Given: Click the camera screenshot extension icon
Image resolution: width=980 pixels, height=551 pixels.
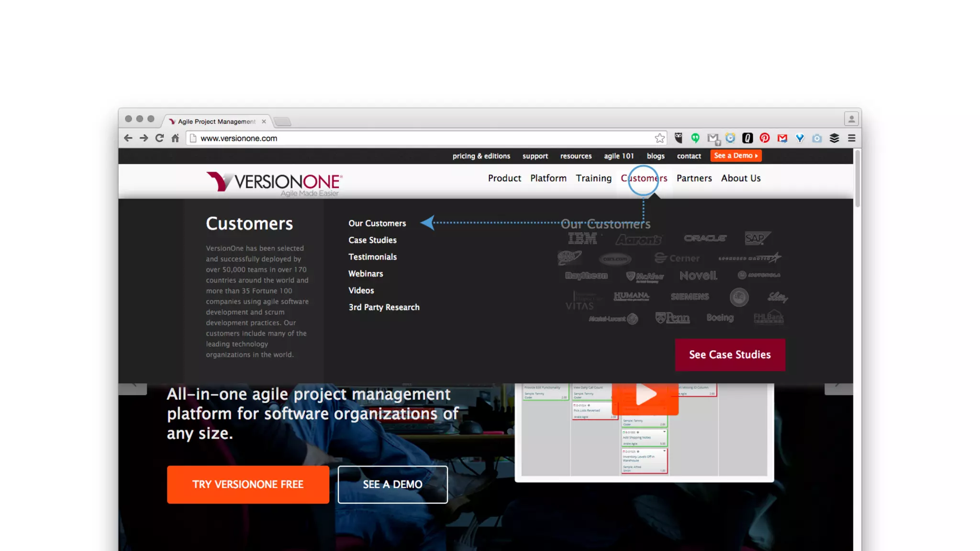Looking at the screenshot, I should click(x=817, y=138).
